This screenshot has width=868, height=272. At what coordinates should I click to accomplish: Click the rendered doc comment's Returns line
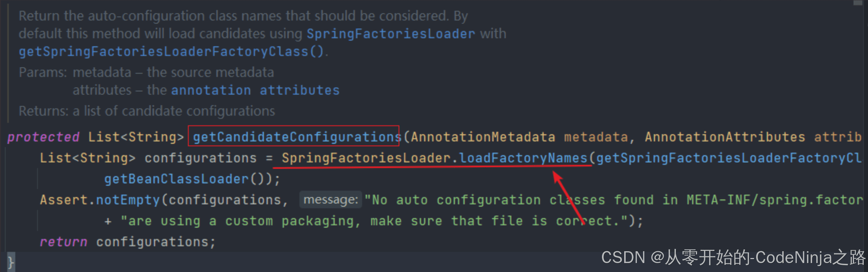[x=147, y=111]
